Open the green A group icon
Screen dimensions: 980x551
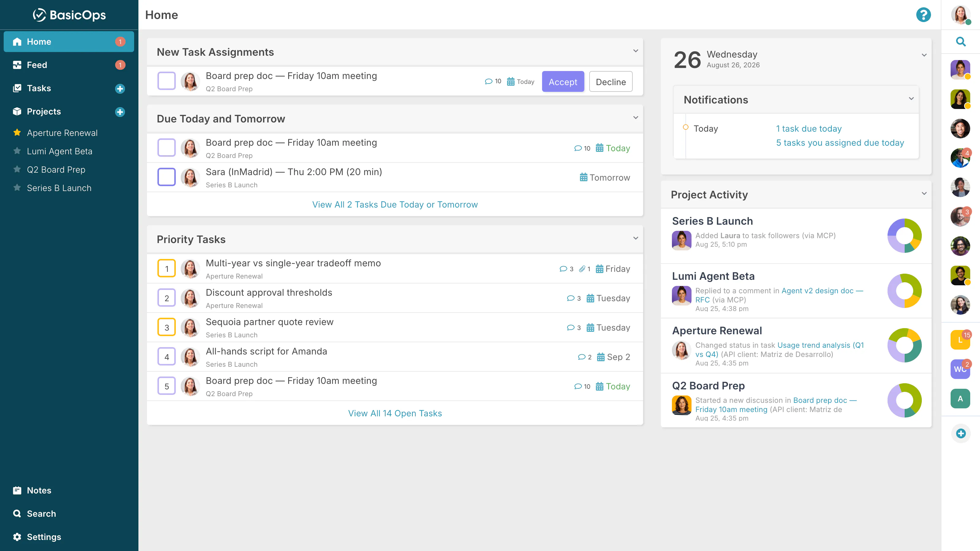pyautogui.click(x=960, y=399)
